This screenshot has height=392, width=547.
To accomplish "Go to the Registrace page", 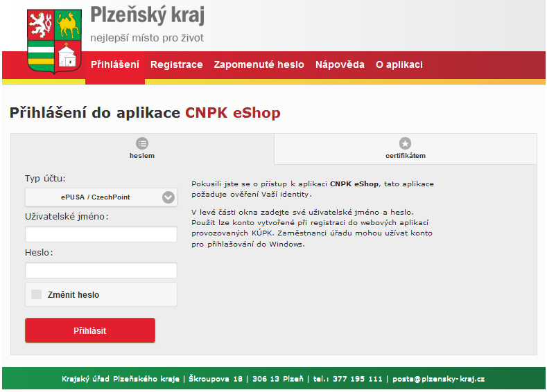I will point(177,64).
